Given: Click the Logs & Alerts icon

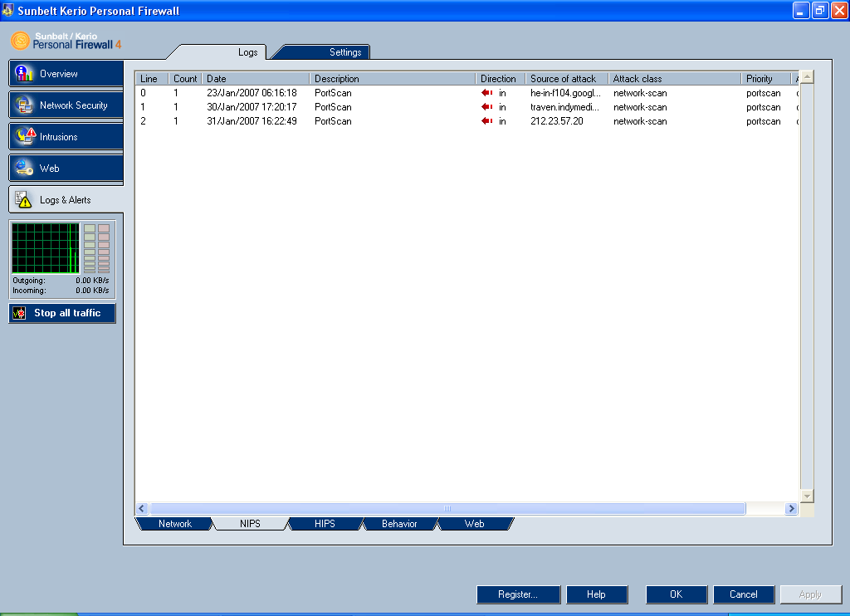Looking at the screenshot, I should [24, 200].
